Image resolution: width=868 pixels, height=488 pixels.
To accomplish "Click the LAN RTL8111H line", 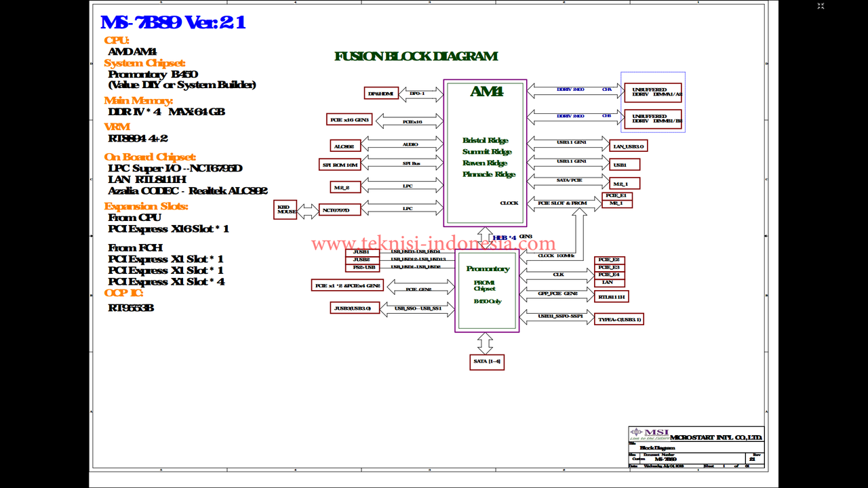I will click(x=147, y=180).
